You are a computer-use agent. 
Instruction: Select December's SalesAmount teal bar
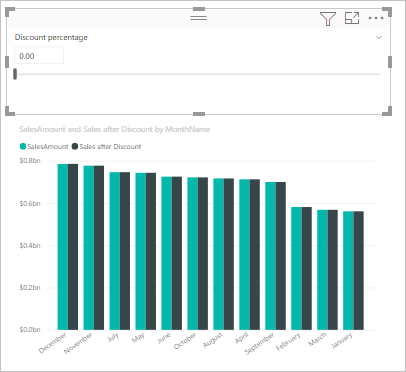pos(63,247)
